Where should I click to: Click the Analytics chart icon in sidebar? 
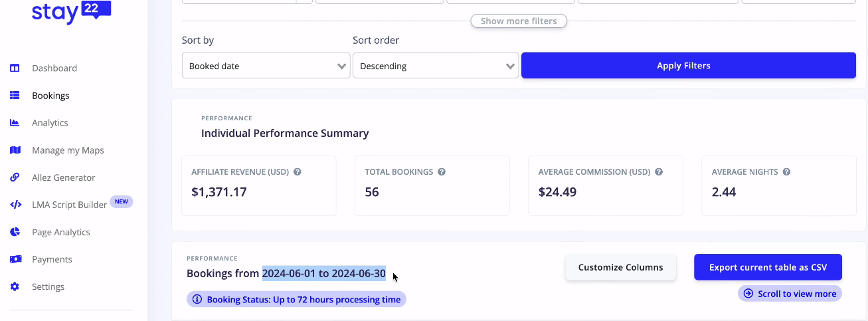[15, 122]
